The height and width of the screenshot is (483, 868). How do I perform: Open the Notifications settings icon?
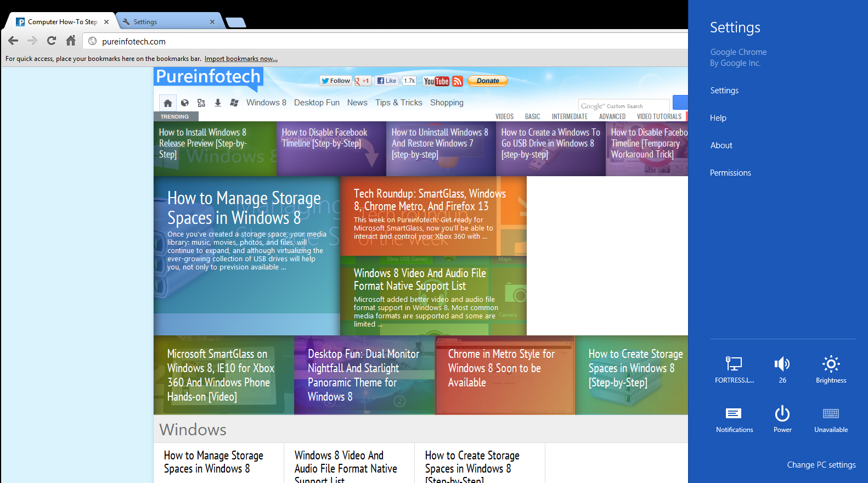point(734,420)
